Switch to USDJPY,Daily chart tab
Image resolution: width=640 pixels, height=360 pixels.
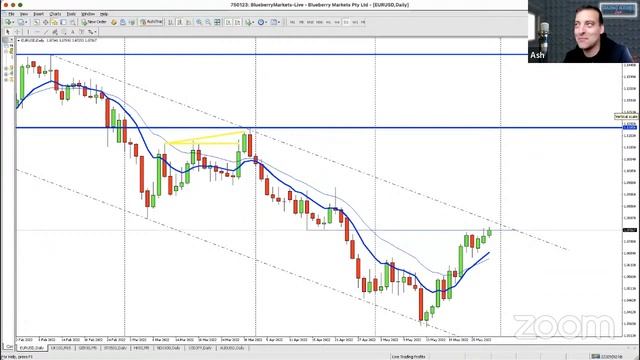[x=200, y=348]
